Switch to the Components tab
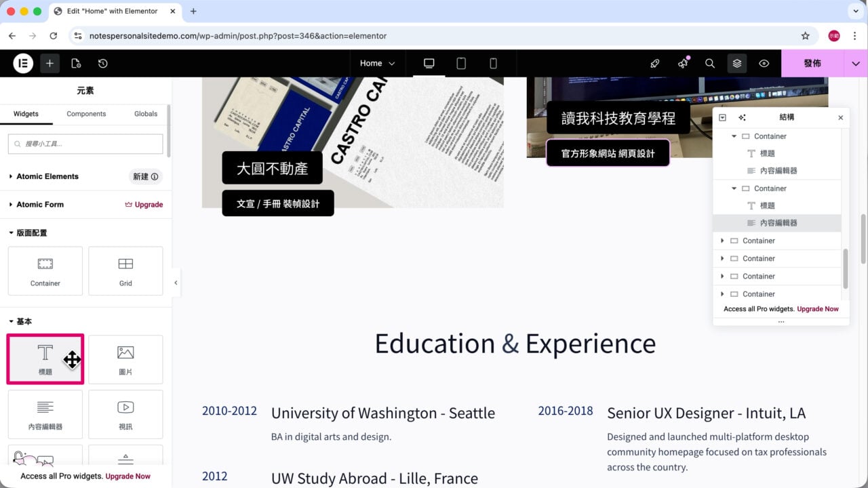Screen dimensions: 868x488 [86, 114]
